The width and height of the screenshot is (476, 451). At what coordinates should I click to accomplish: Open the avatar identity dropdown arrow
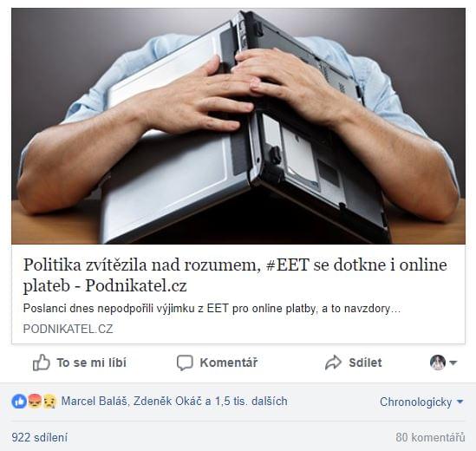point(453,363)
